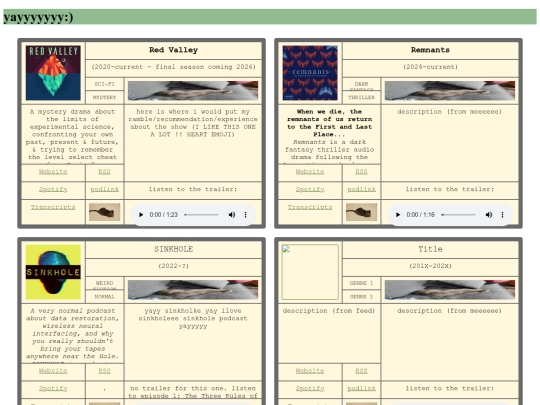The width and height of the screenshot is (540, 405).
Task: Click the '(2024-current)' date text
Action: coord(430,67)
